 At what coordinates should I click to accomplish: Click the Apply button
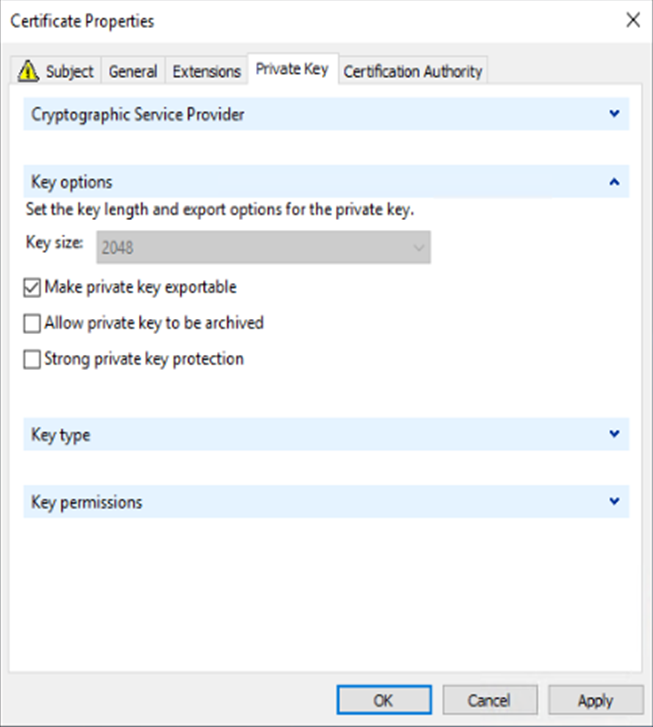pos(595,700)
